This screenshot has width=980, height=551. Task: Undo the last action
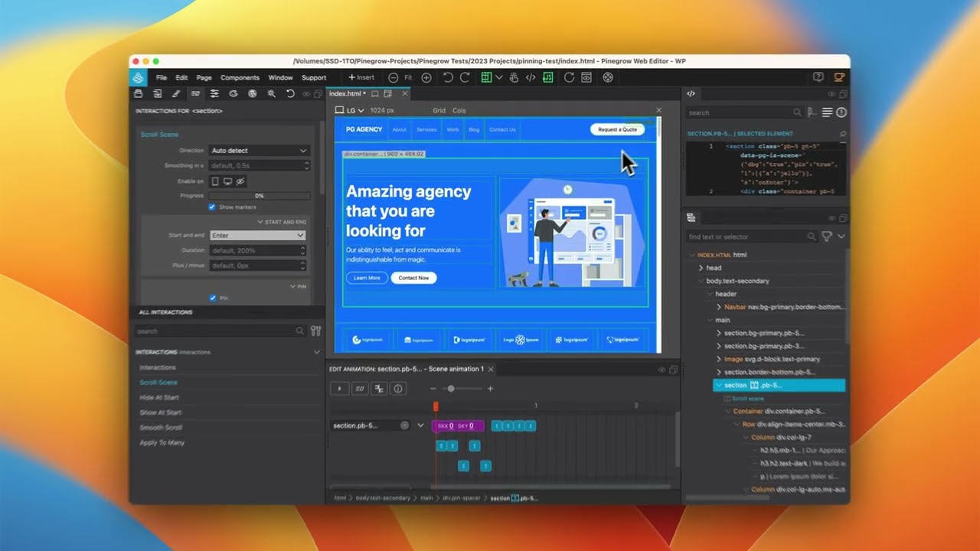coord(448,77)
